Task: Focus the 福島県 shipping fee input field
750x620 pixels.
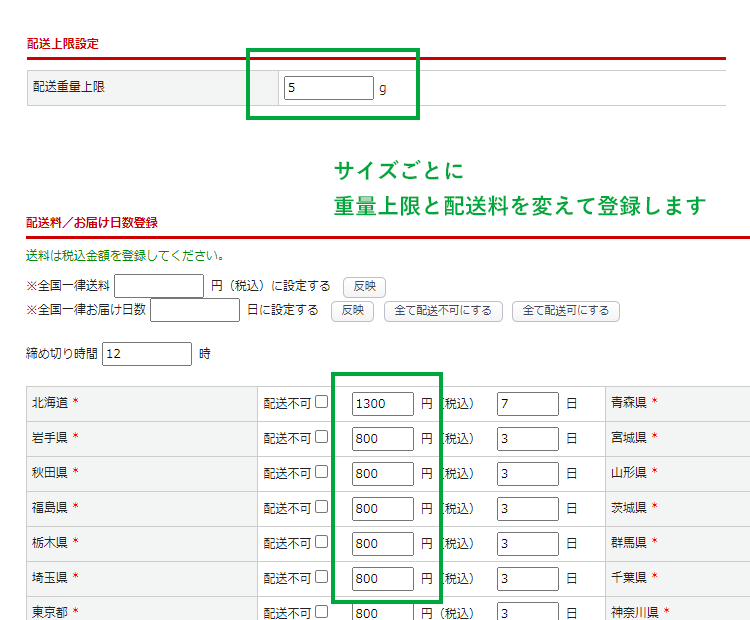Action: tap(382, 509)
